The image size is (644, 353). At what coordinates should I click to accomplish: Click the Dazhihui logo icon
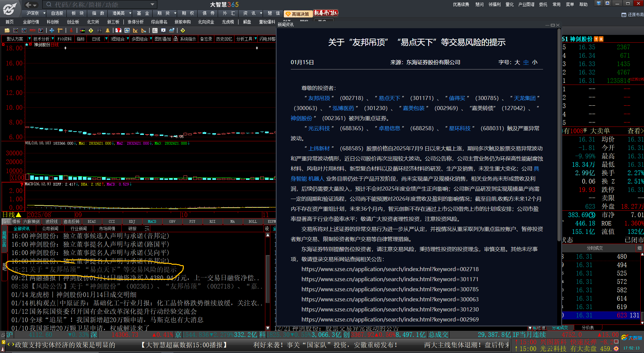click(x=10, y=9)
